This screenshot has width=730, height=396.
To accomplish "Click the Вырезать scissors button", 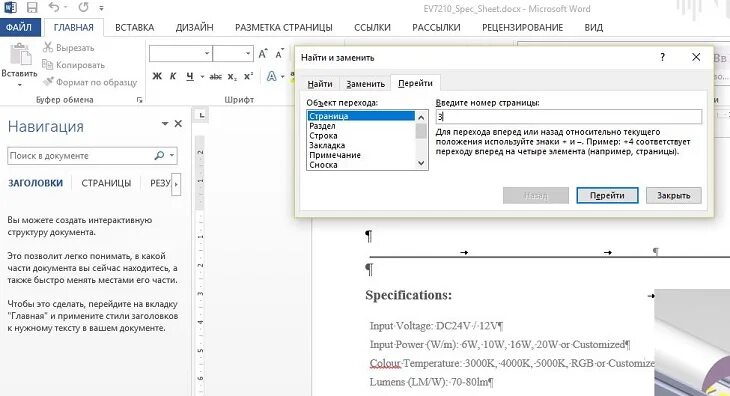I will (68, 47).
